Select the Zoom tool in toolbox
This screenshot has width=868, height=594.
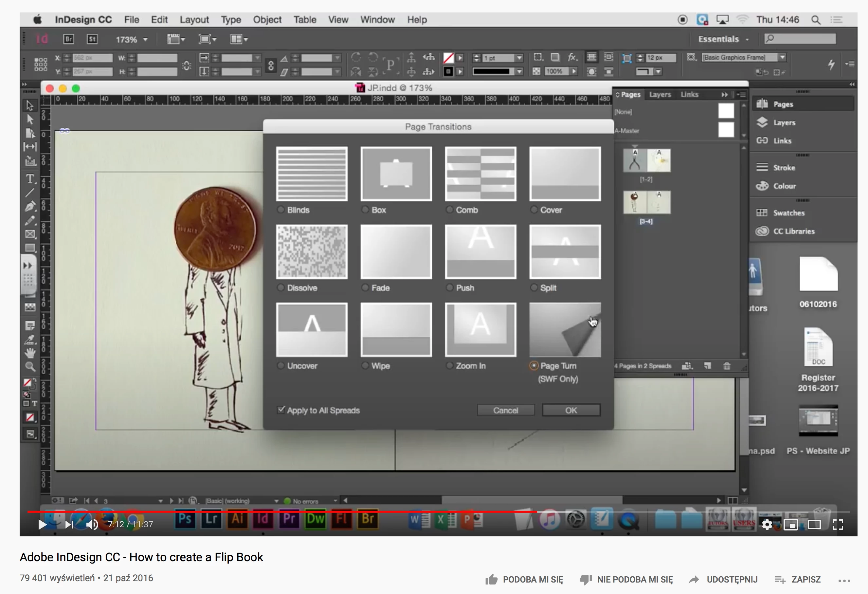click(30, 367)
